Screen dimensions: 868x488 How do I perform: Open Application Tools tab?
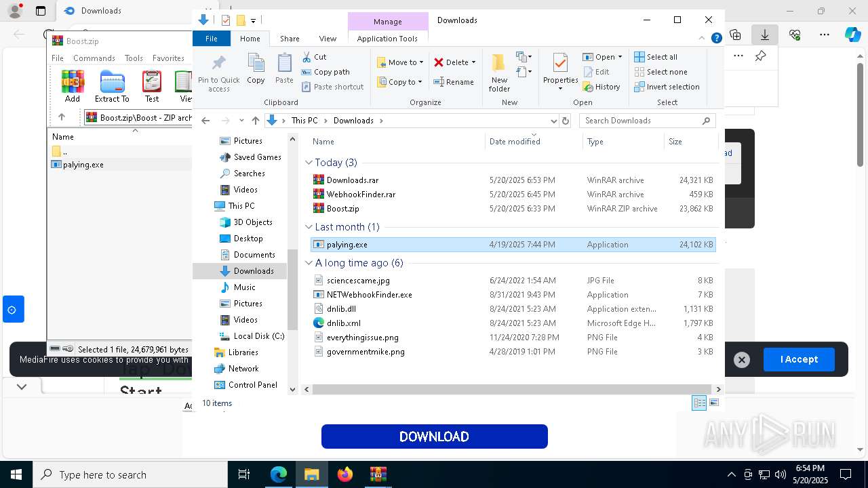tap(387, 39)
